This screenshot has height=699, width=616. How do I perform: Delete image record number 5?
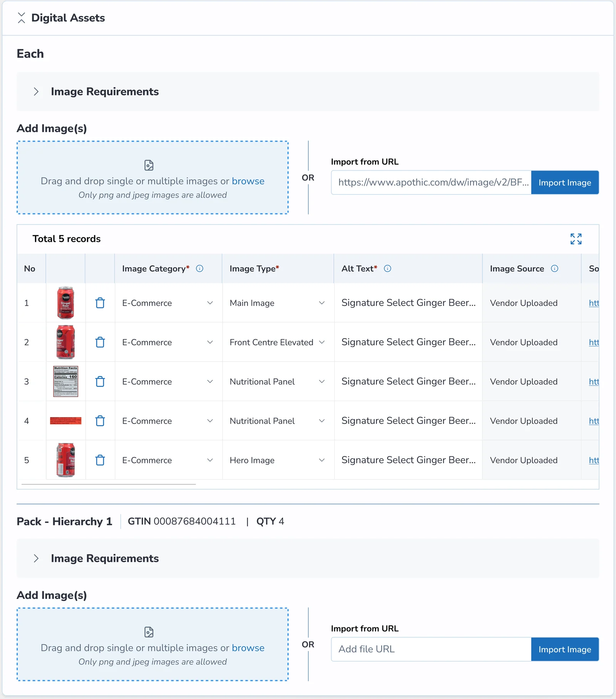[100, 460]
